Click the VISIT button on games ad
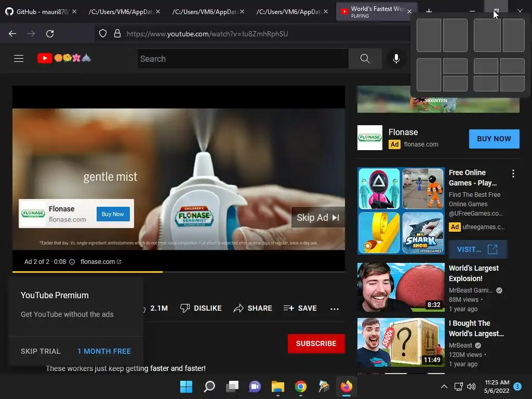532x399 pixels. point(477,249)
